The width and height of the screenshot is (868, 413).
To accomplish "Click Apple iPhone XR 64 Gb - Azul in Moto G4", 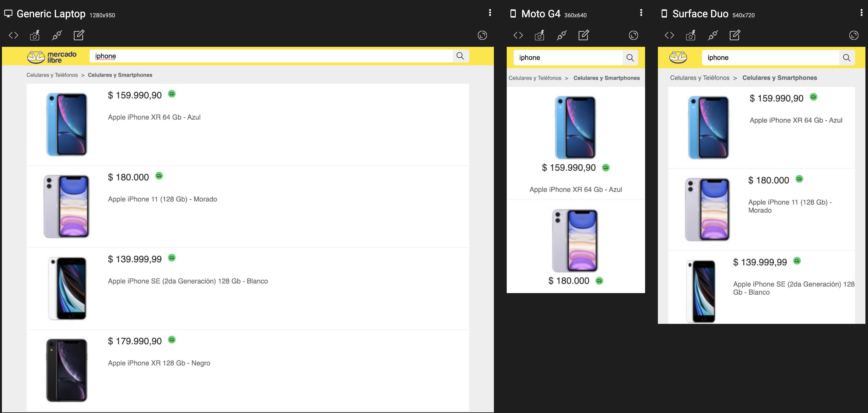I will pyautogui.click(x=576, y=190).
